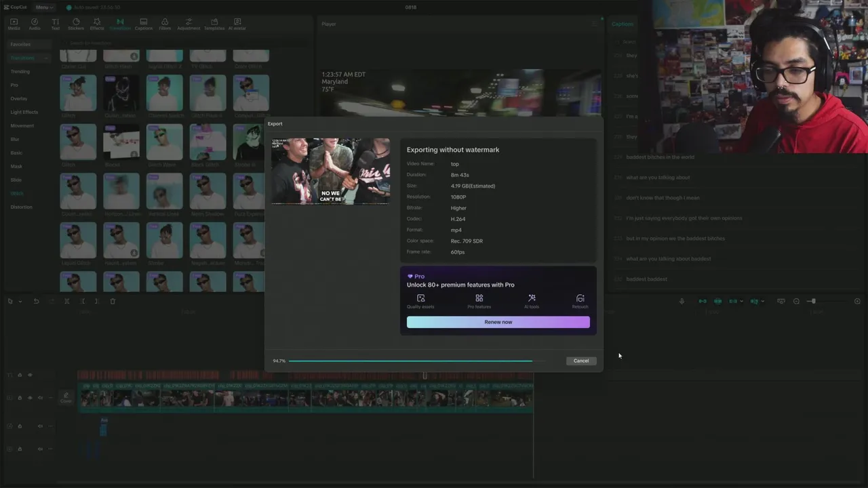This screenshot has height=488, width=868.
Task: Select caption 'what are you talking about'
Action: [x=658, y=178]
